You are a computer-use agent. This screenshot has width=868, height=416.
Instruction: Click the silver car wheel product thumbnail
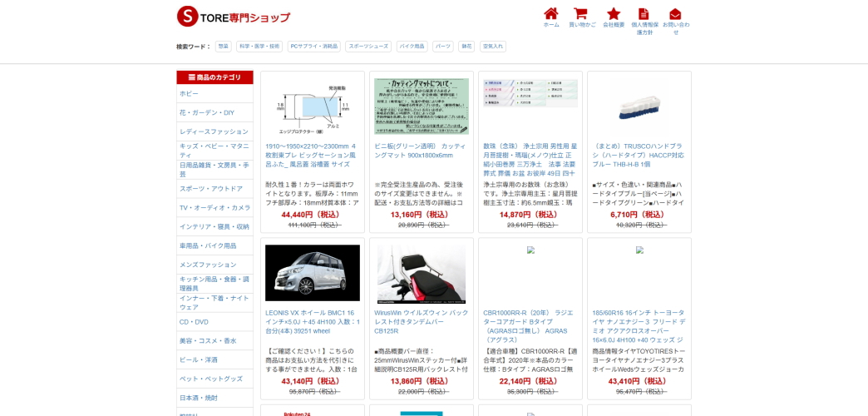pos(313,273)
